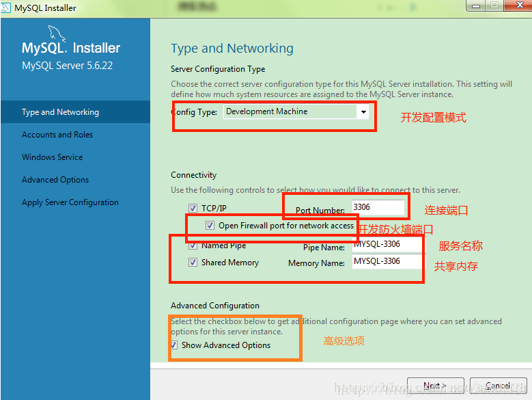Maximize the MySQL Installer window

[494, 5]
